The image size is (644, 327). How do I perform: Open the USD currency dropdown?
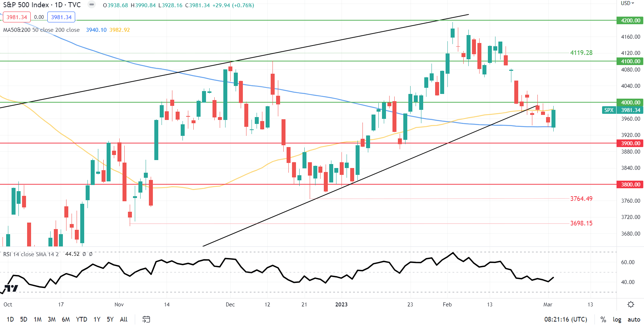[x=627, y=3]
